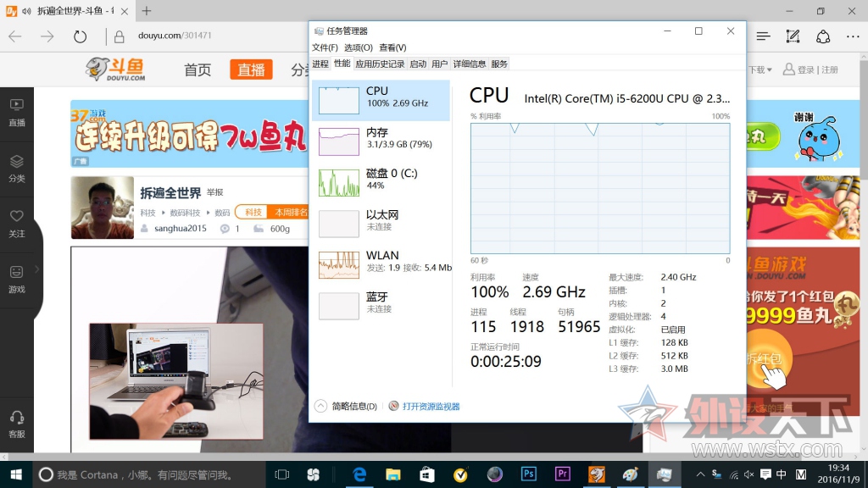The height and width of the screenshot is (488, 868).
Task: Switch to the 用户 tab
Action: (x=440, y=64)
